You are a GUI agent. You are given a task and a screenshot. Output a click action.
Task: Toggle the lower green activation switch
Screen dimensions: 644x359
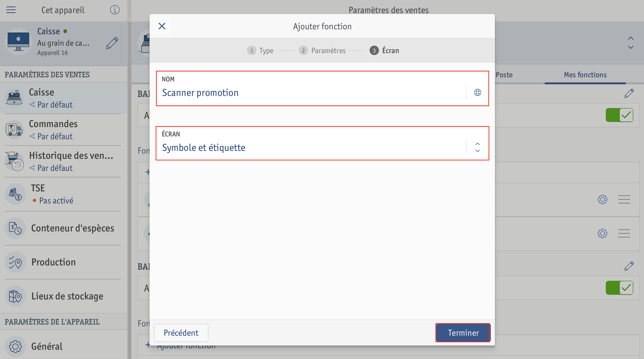tap(619, 288)
